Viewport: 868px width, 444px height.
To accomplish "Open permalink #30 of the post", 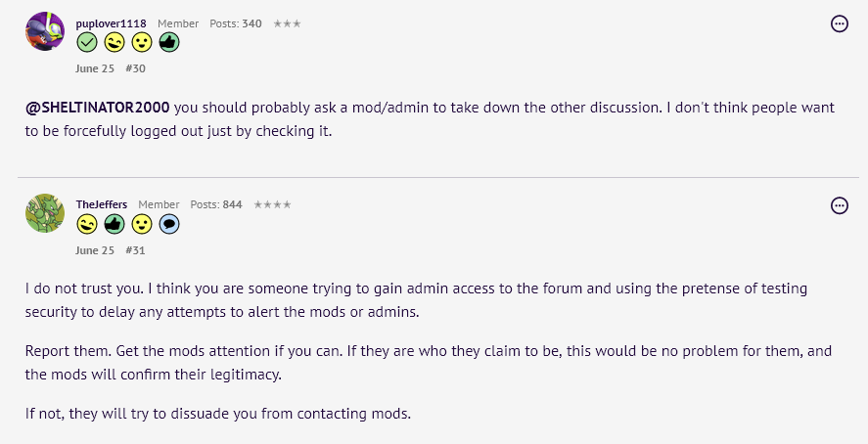I will click(136, 68).
